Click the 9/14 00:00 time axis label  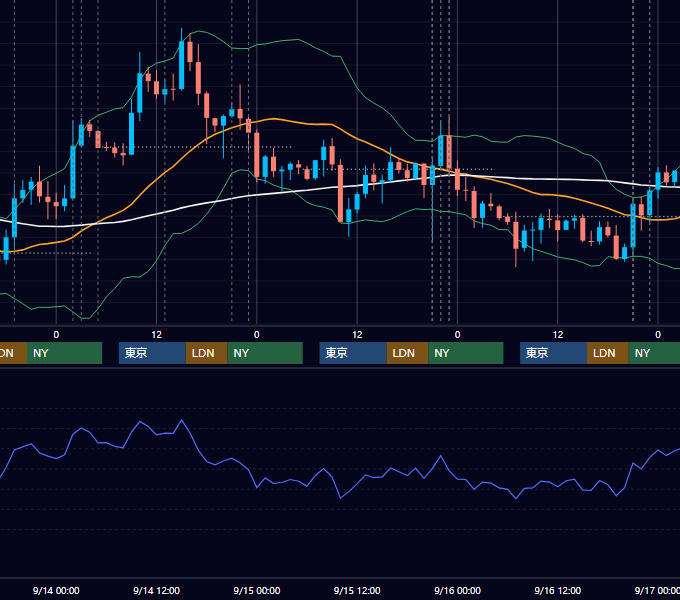pyautogui.click(x=56, y=590)
